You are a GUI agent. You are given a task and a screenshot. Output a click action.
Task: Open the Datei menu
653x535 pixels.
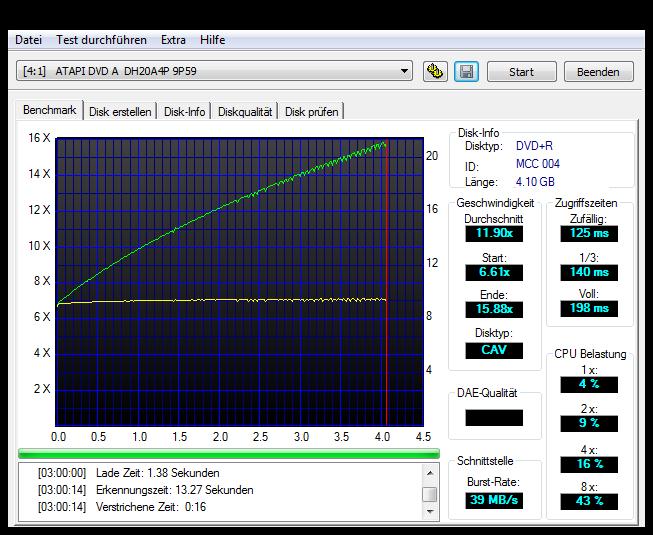click(x=28, y=40)
